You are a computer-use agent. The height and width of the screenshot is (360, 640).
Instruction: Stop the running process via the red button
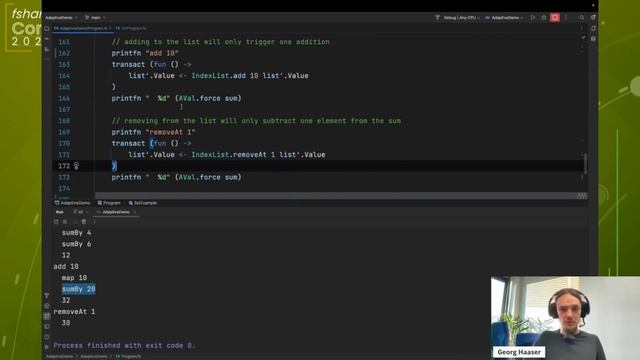(x=555, y=18)
